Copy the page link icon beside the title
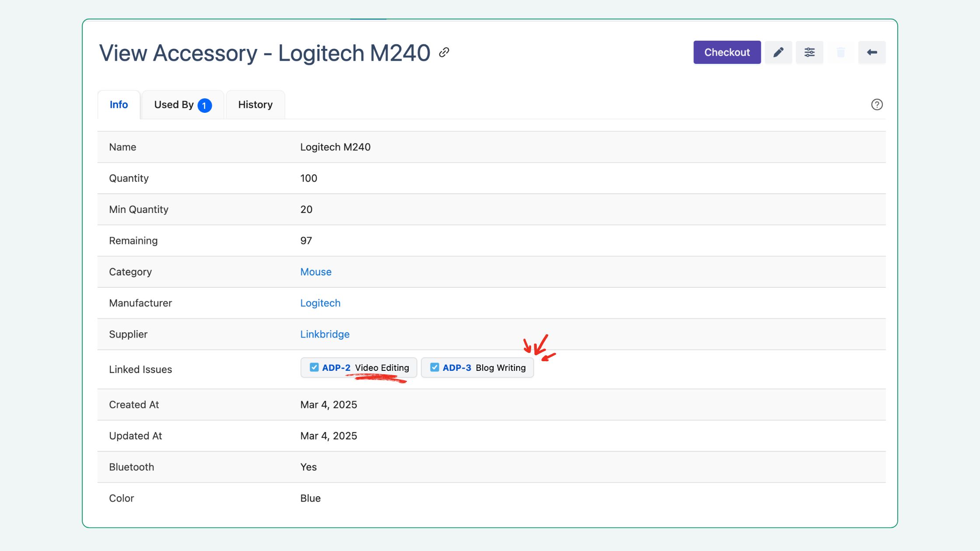 444,52
